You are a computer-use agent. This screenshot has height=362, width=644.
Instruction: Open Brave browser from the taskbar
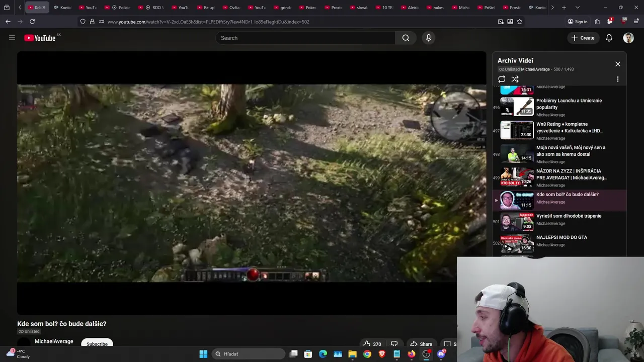pyautogui.click(x=382, y=354)
